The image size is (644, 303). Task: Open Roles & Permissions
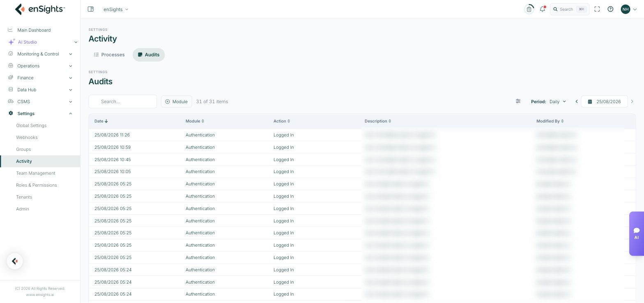[37, 185]
